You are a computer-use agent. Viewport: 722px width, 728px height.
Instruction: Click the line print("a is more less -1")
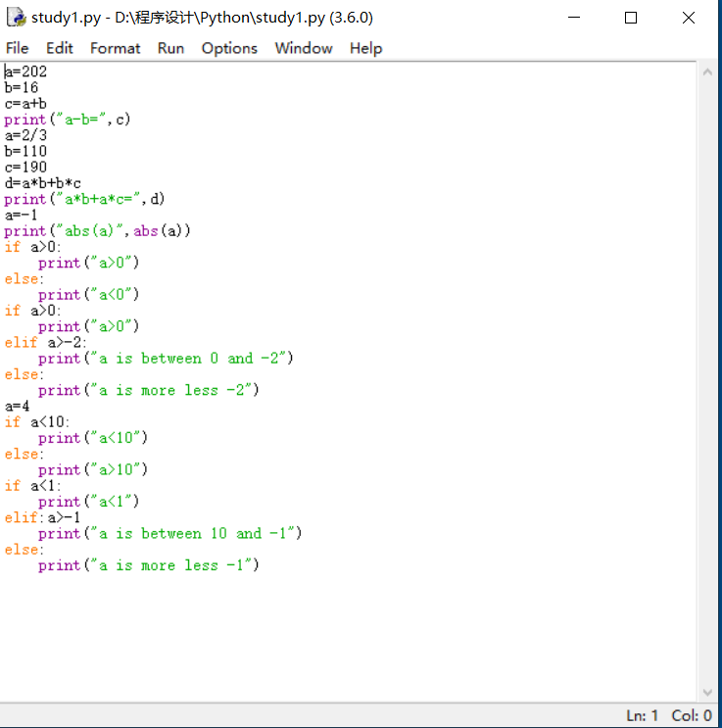(x=149, y=565)
